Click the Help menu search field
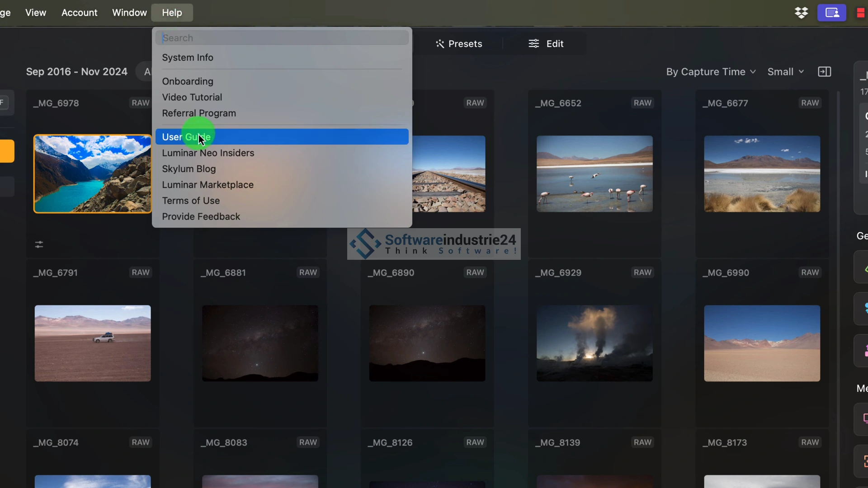 point(281,38)
